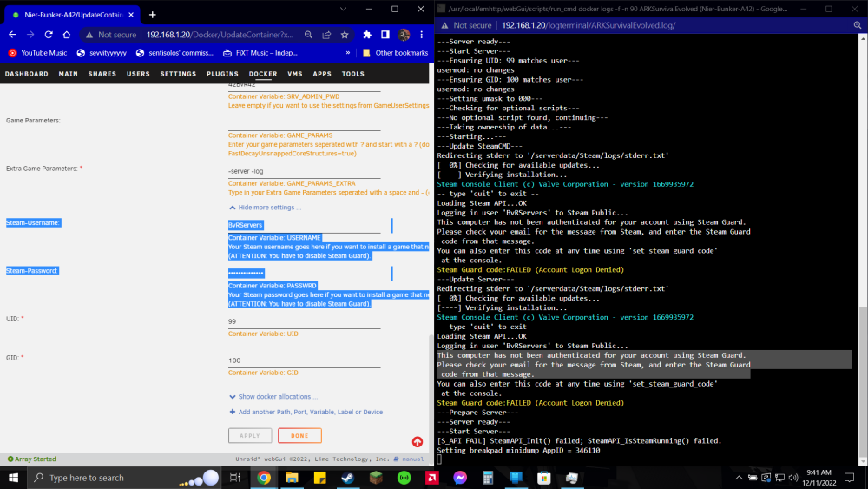Select the DOCKER tab
Viewport: 868px width, 489px height.
pyautogui.click(x=263, y=74)
